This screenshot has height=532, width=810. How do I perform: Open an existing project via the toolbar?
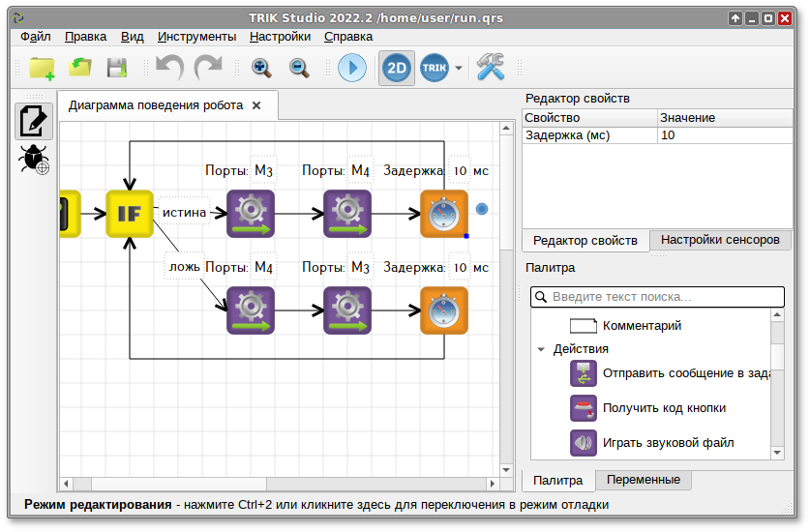(79, 68)
